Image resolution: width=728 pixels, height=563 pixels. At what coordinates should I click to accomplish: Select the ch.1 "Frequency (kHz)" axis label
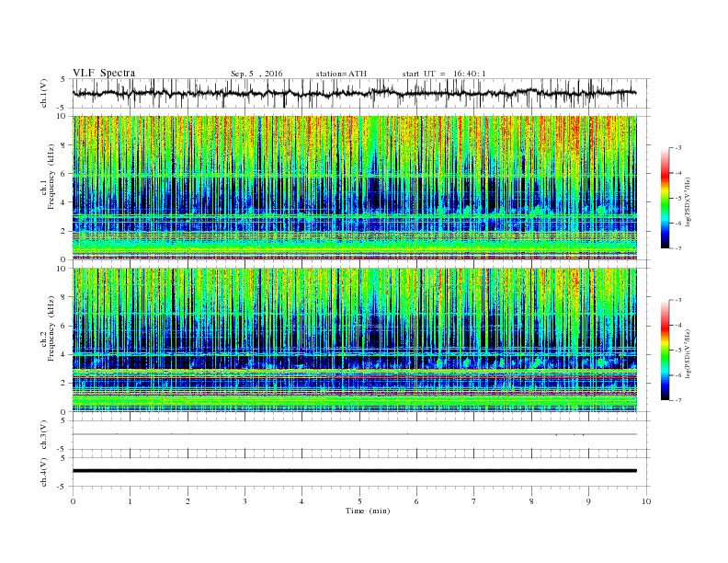pos(51,177)
